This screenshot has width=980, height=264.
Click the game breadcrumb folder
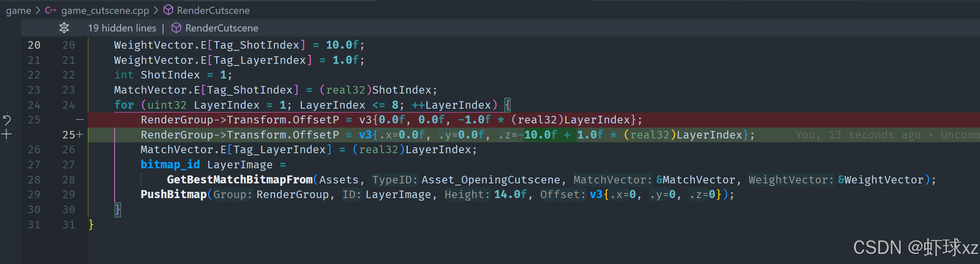pos(18,10)
